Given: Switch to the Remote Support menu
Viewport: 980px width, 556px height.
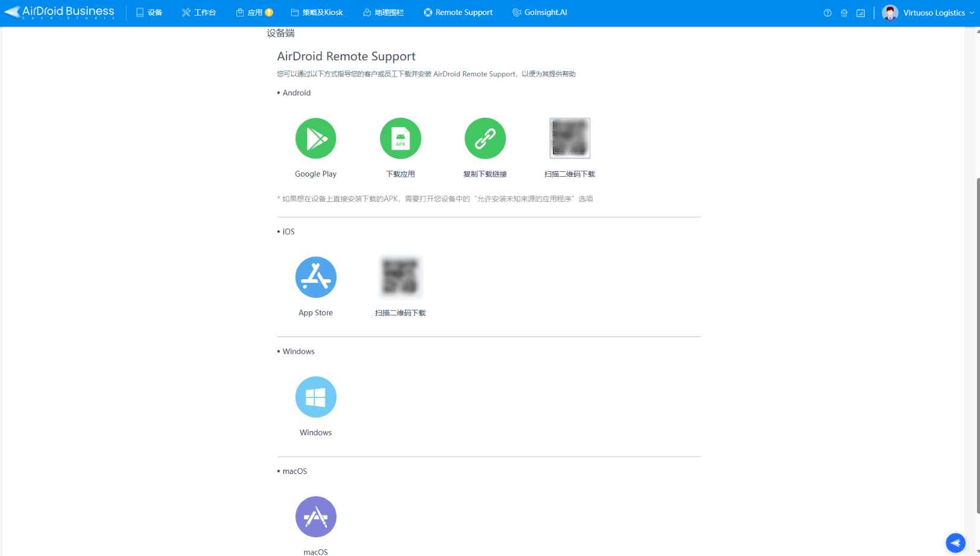Looking at the screenshot, I should point(458,13).
